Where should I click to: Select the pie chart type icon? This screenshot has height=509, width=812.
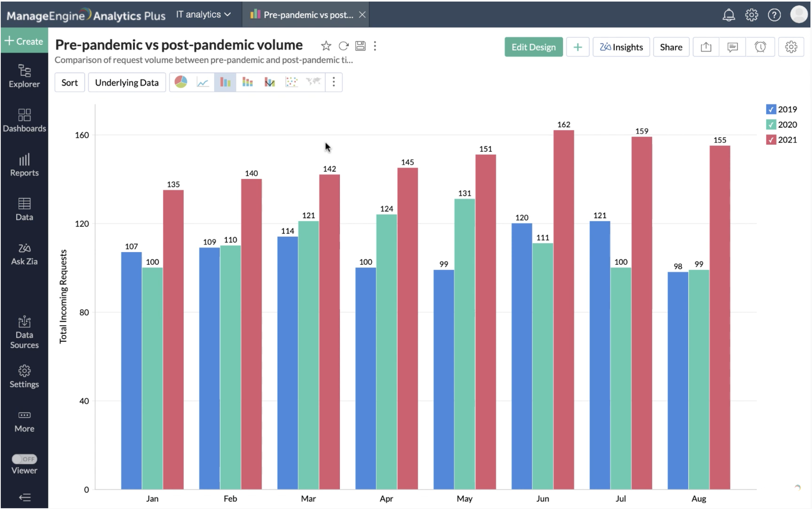coord(181,82)
